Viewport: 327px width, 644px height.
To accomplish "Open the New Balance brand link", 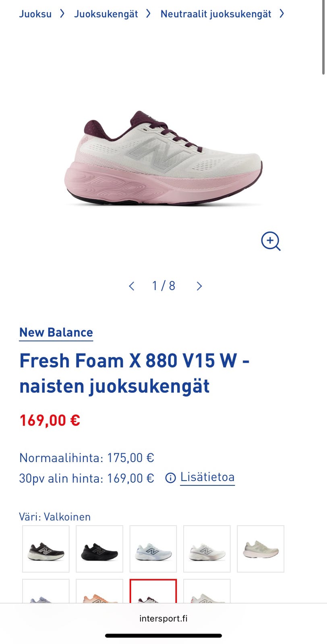I will pyautogui.click(x=56, y=332).
